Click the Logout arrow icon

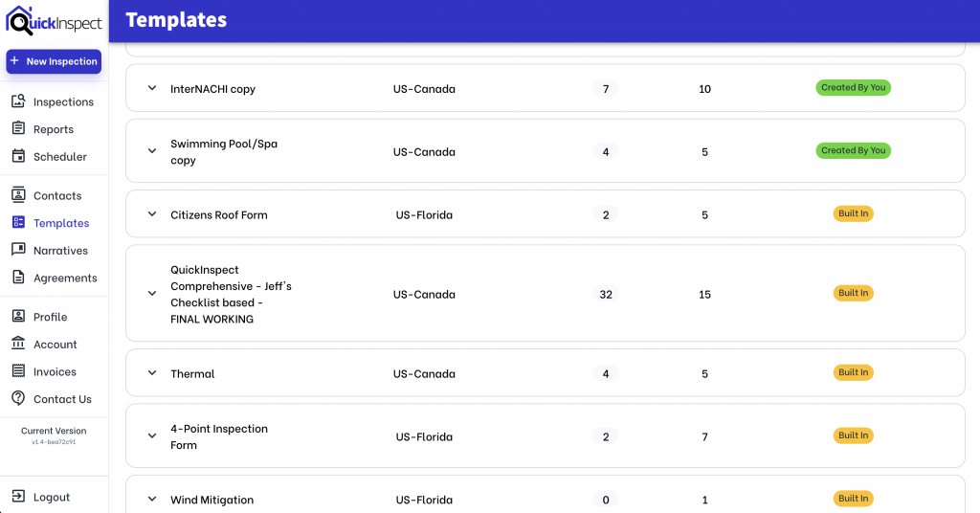(18, 496)
